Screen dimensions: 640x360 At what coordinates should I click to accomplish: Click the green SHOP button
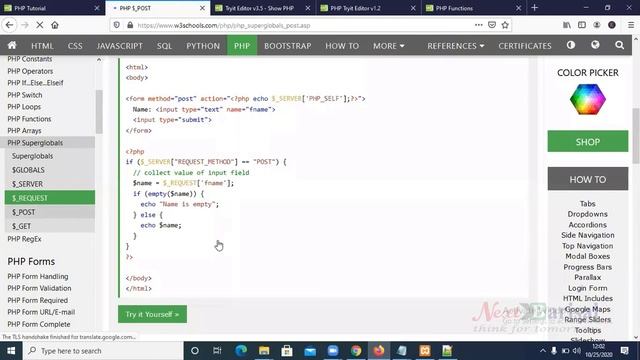pyautogui.click(x=587, y=141)
